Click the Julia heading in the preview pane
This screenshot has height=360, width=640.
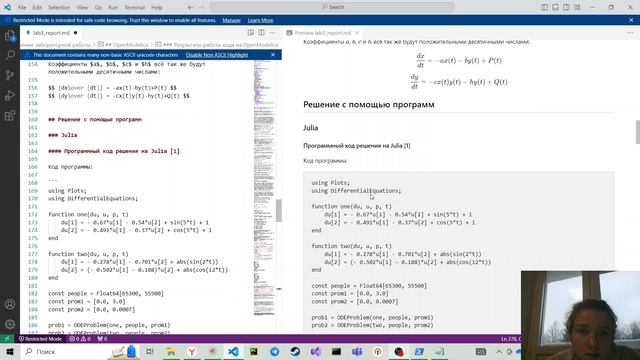click(311, 128)
